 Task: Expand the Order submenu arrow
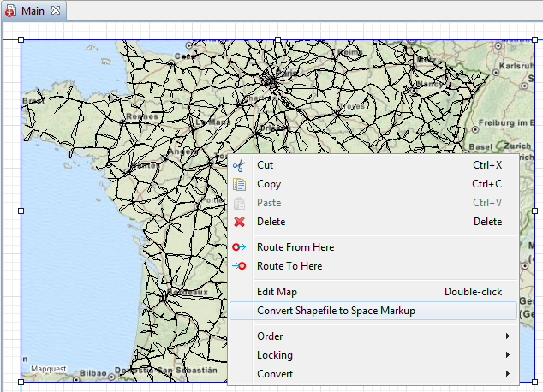[x=508, y=336]
